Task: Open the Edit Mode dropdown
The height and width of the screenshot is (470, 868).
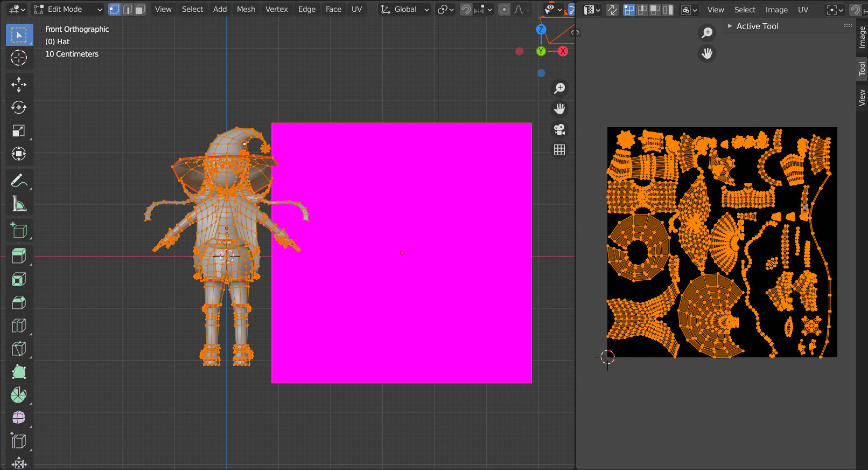Action: (x=68, y=9)
